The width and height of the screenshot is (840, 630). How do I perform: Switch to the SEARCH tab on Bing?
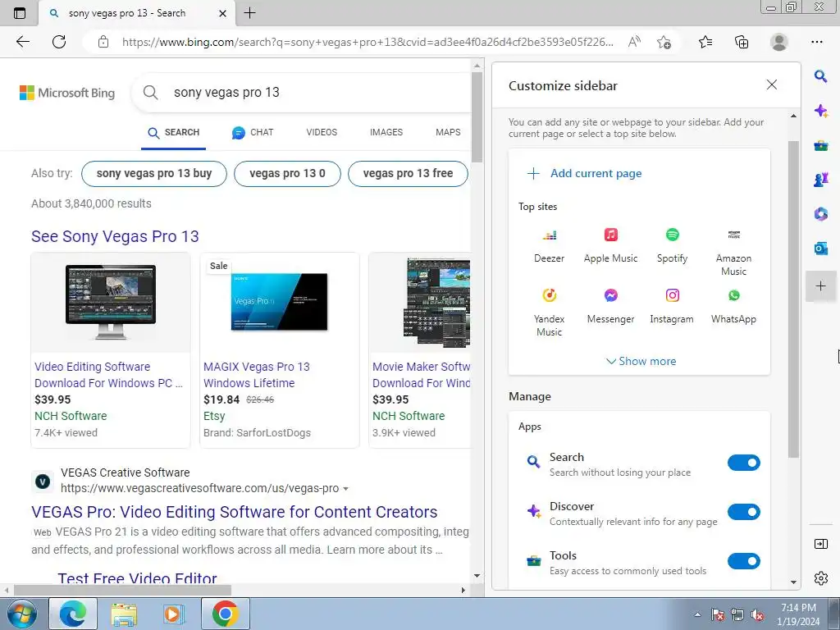174,132
